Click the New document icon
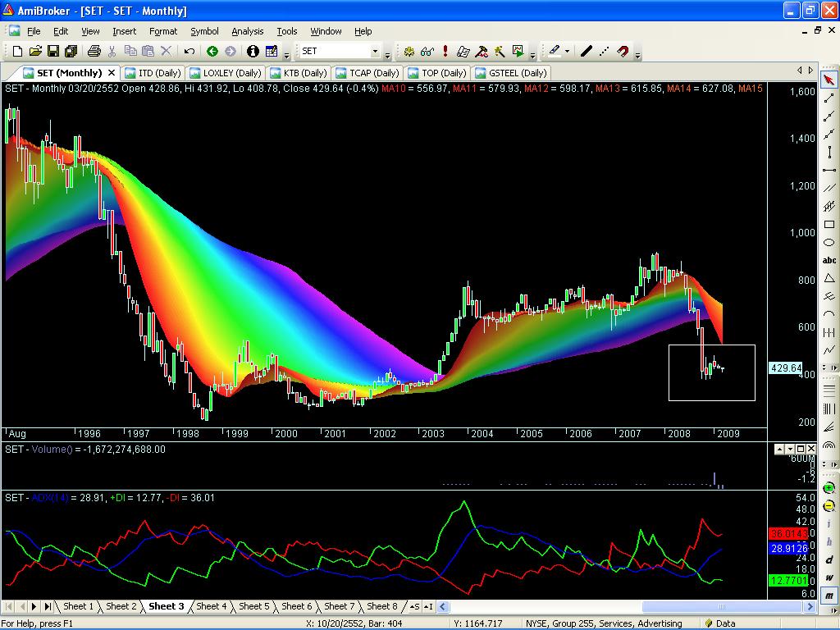The width and height of the screenshot is (840, 630). click(17, 52)
